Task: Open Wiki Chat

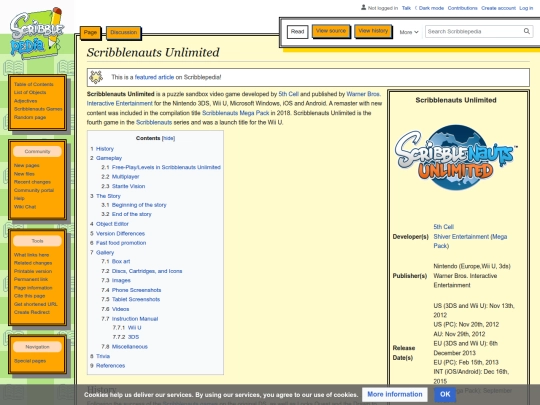Action: [x=25, y=207]
